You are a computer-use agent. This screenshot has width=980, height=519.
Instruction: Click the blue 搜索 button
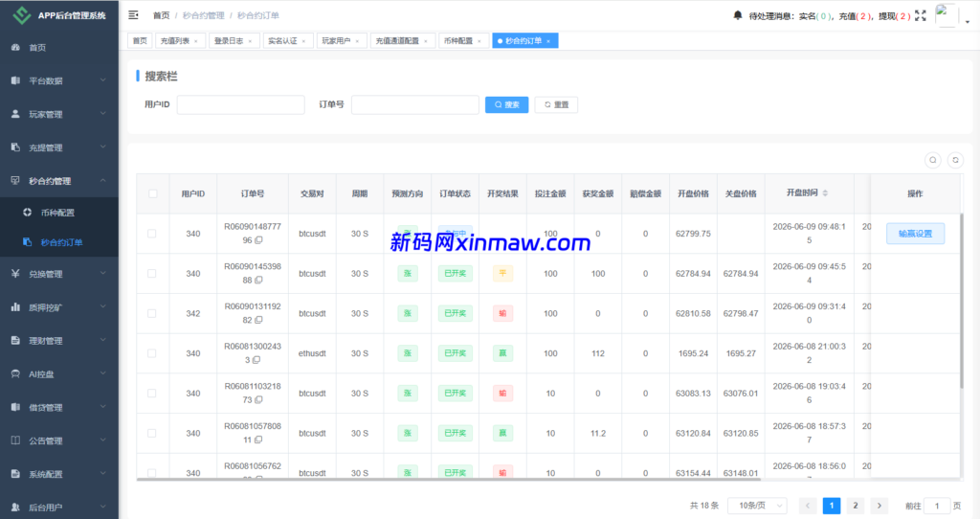[x=507, y=104]
